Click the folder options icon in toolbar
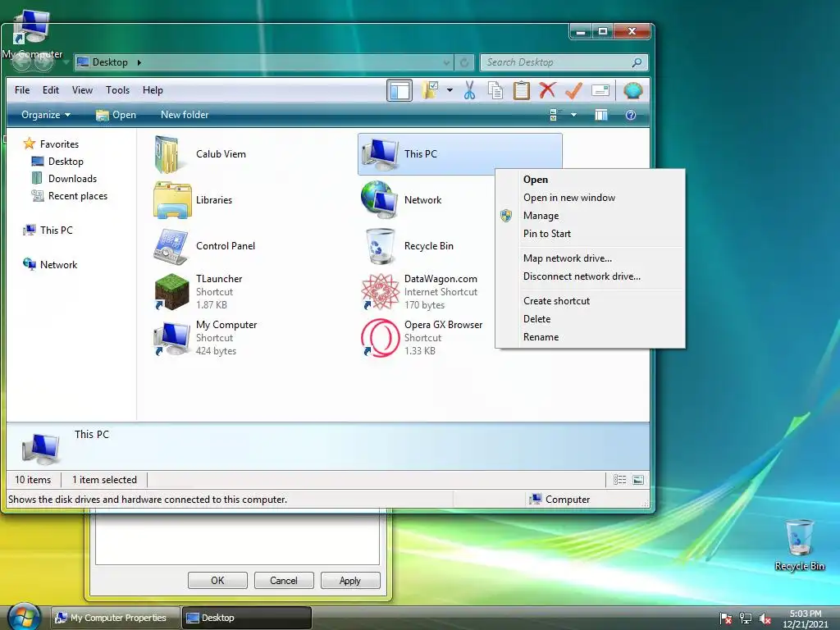This screenshot has width=840, height=630. [430, 90]
